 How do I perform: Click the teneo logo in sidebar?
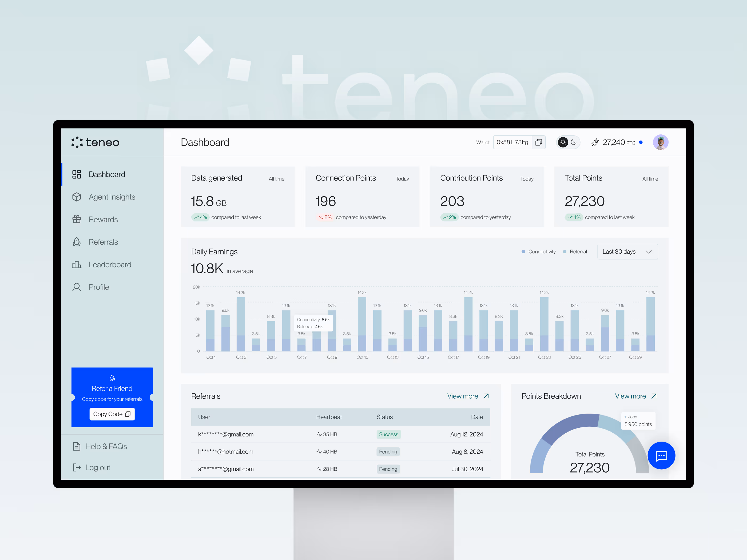[x=95, y=142]
